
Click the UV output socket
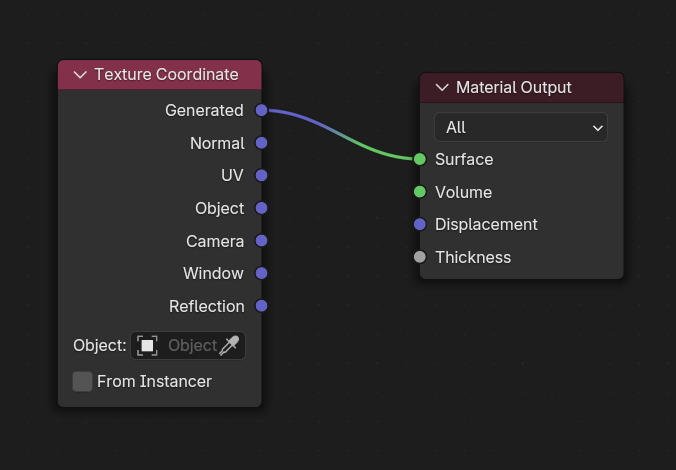pos(261,175)
